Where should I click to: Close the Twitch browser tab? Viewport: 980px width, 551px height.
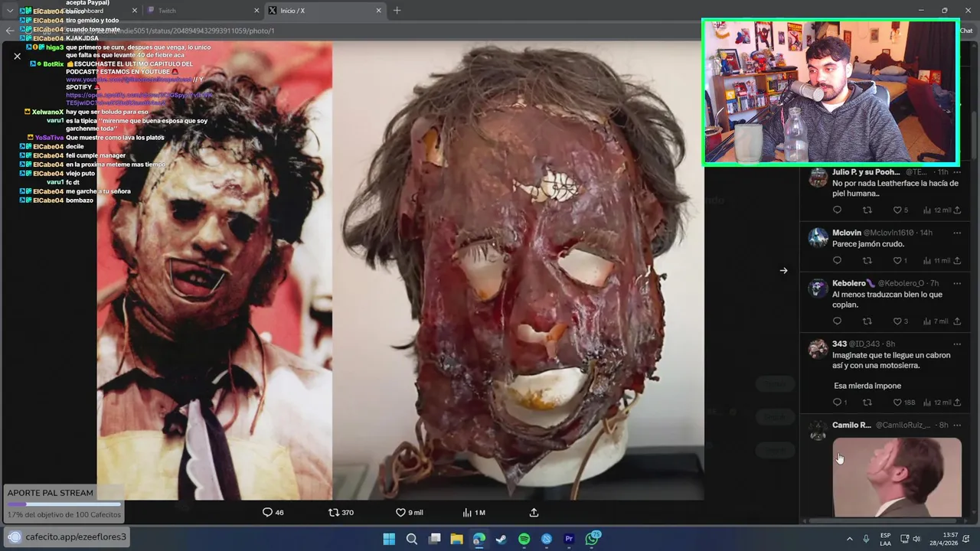click(256, 11)
